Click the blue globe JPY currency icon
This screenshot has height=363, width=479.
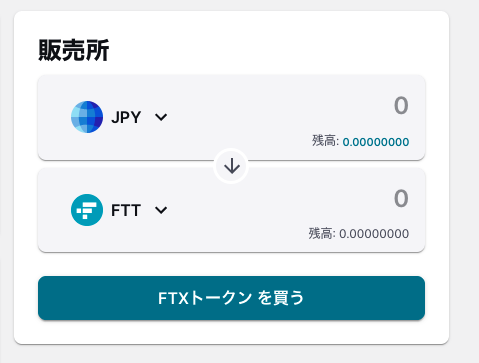87,117
